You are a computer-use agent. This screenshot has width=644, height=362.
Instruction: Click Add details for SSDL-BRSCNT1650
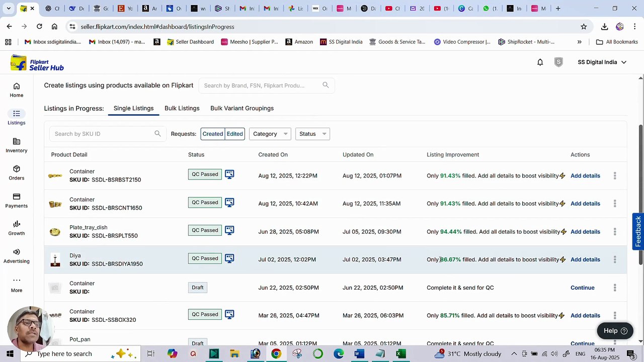(x=585, y=204)
